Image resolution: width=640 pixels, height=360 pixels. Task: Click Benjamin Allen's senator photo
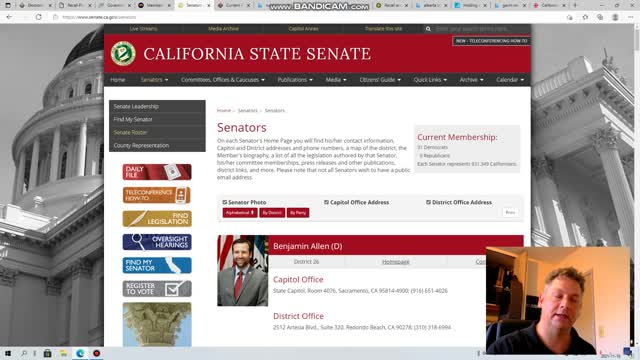[242, 271]
